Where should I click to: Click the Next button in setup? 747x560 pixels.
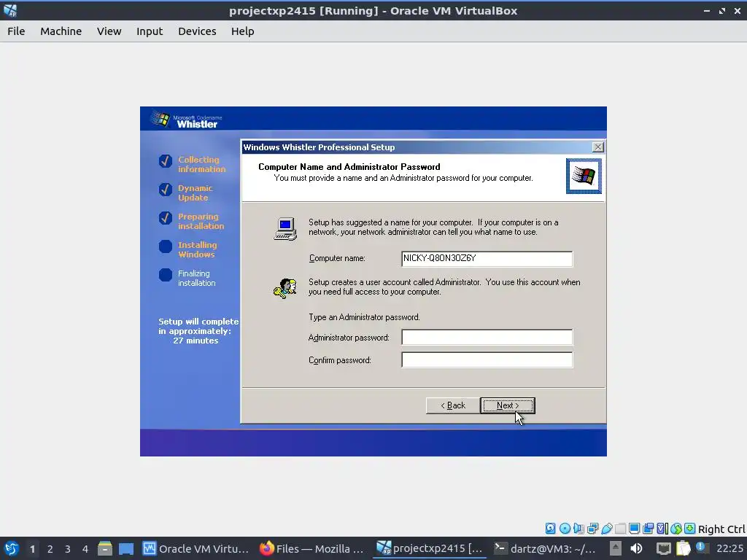tap(508, 405)
